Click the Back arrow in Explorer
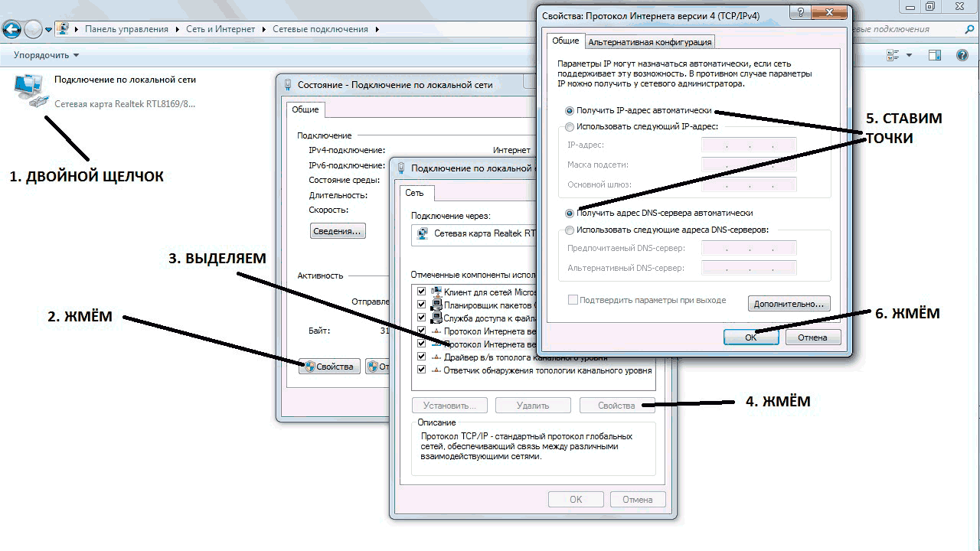The height and width of the screenshot is (551, 980). click(x=11, y=30)
